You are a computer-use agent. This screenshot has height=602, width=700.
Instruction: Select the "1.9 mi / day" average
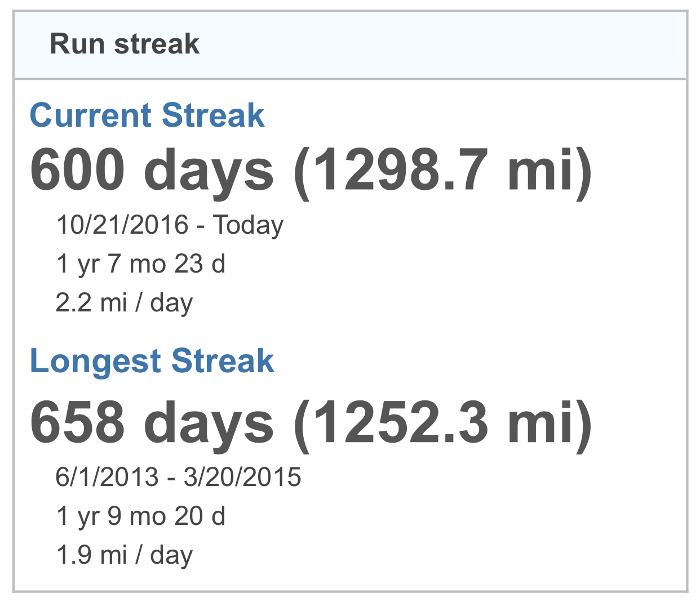[124, 555]
